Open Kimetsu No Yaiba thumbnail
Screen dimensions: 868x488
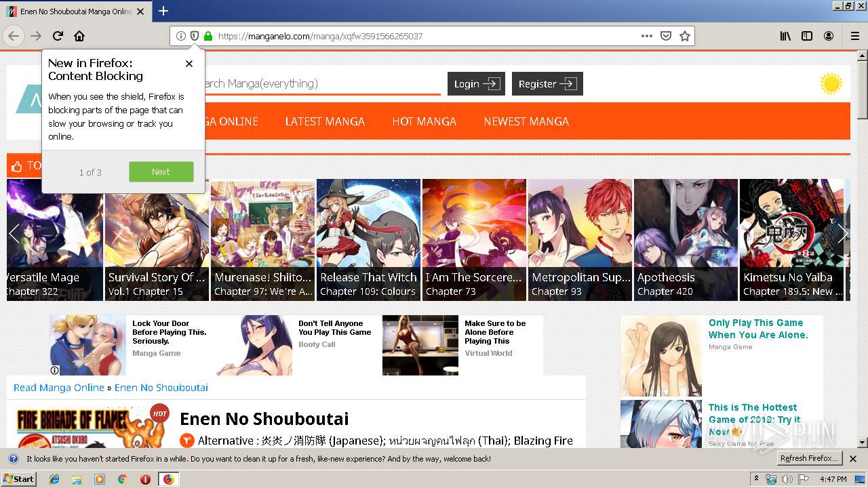pyautogui.click(x=792, y=239)
